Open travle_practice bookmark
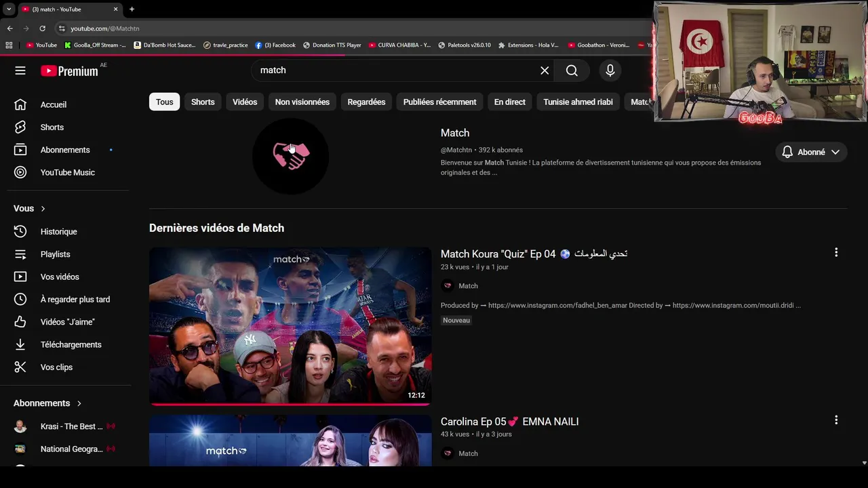868x488 pixels. [226, 45]
